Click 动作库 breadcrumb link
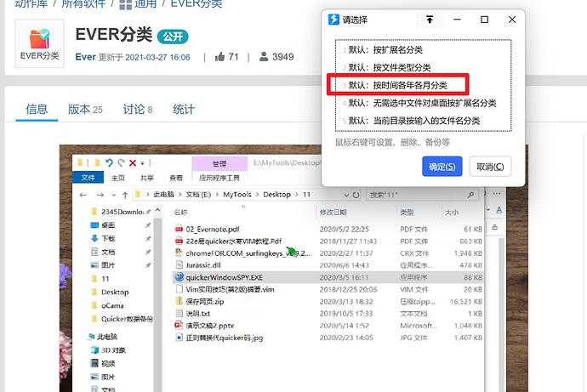 coord(31,3)
